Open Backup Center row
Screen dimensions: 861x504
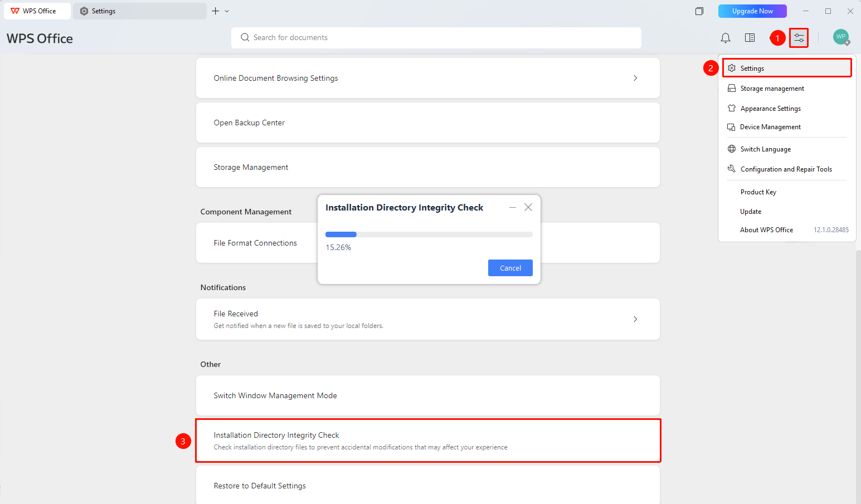point(428,123)
